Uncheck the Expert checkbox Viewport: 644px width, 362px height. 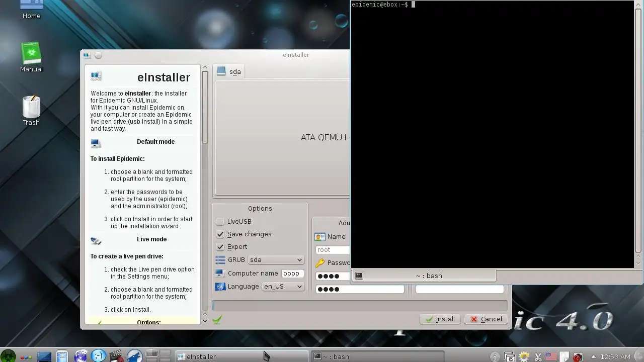coord(220,246)
